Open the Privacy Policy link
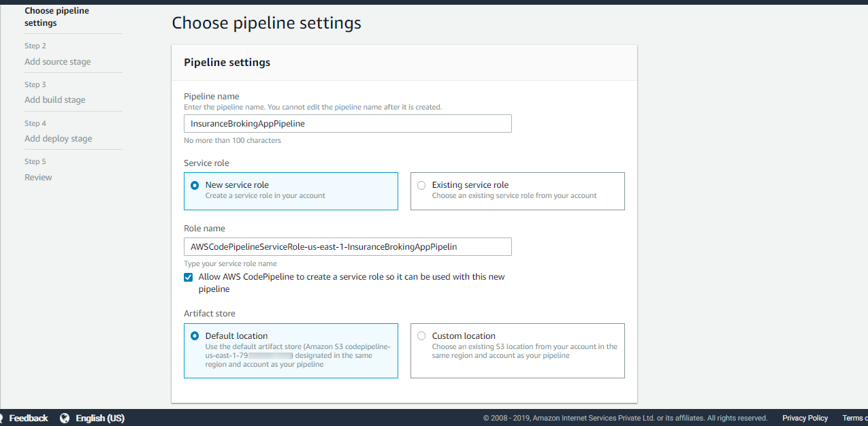This screenshot has width=868, height=426. click(x=805, y=418)
